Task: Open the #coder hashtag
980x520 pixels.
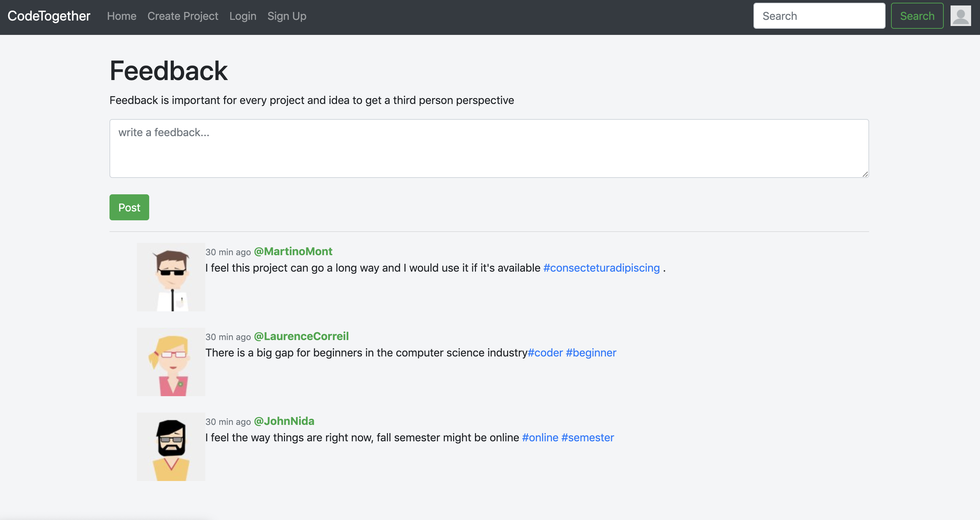Action: point(545,353)
